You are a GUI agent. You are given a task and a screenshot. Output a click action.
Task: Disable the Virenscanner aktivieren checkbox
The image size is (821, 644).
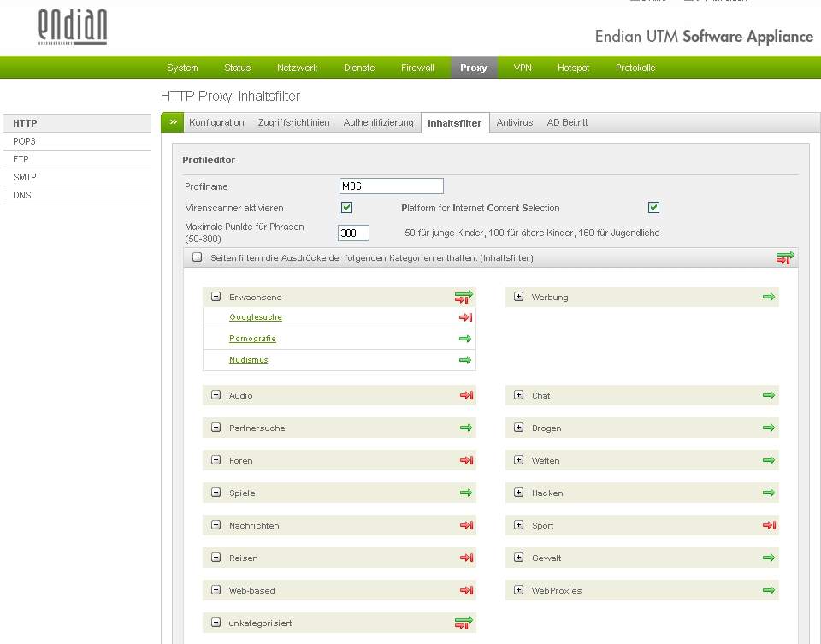[x=347, y=208]
